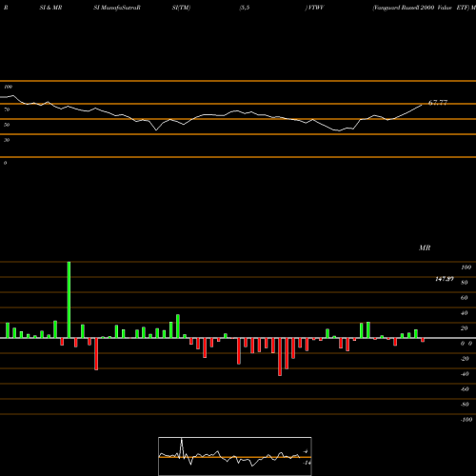Click the MR right-axis label 80
476x476 pixels.
465,283
